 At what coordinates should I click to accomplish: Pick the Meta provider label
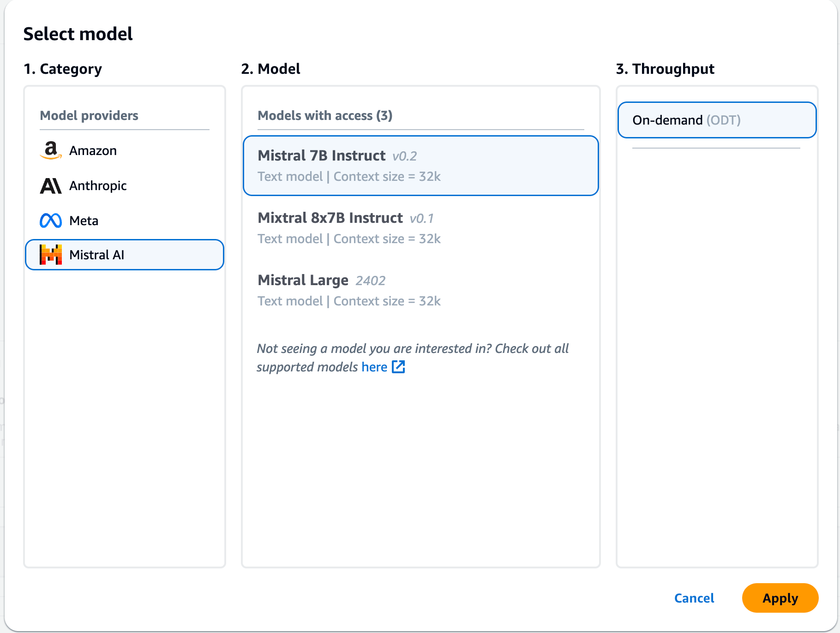coord(84,221)
